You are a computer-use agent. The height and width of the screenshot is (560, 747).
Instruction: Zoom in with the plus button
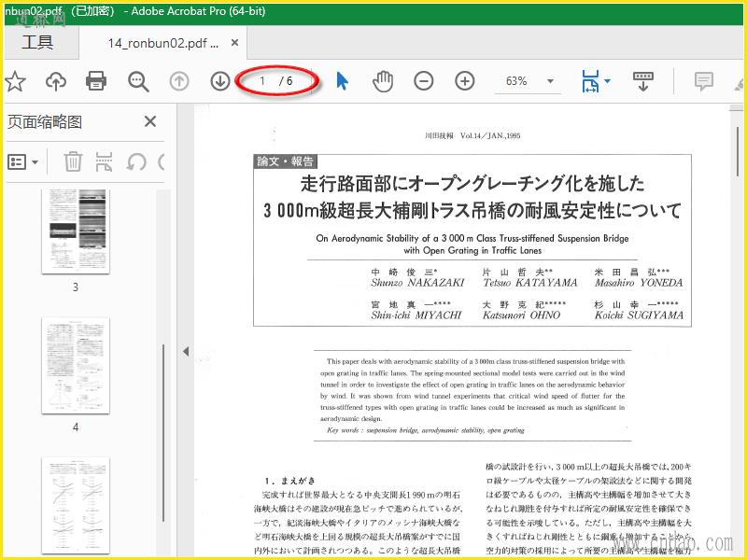(x=464, y=81)
